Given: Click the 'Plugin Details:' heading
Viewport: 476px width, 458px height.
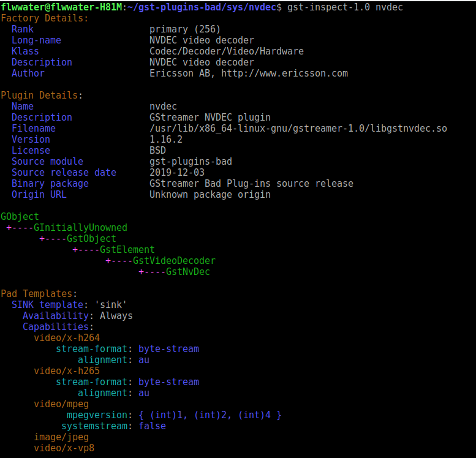Looking at the screenshot, I should point(42,96).
